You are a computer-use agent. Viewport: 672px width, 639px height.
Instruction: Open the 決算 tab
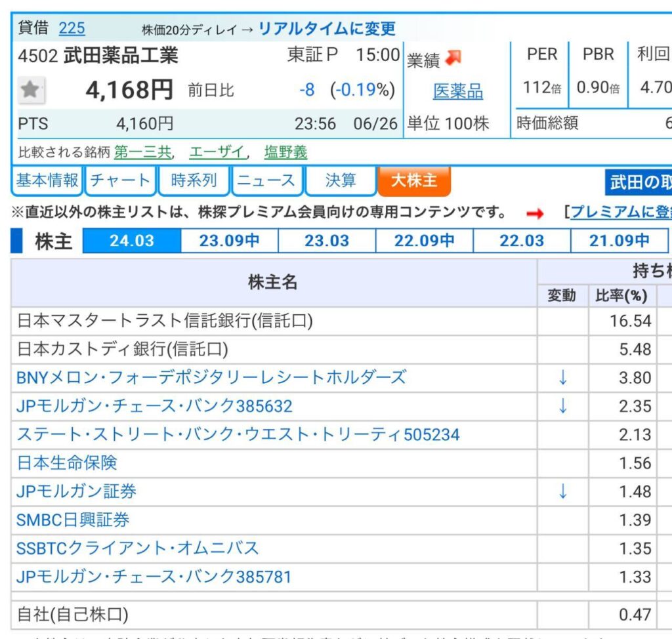tap(341, 180)
